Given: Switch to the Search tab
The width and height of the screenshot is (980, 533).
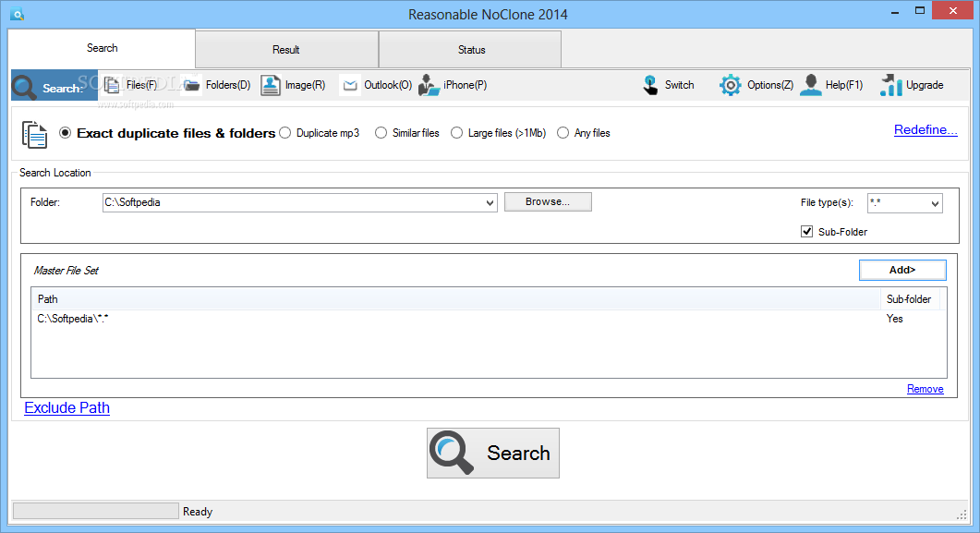Looking at the screenshot, I should tap(102, 48).
